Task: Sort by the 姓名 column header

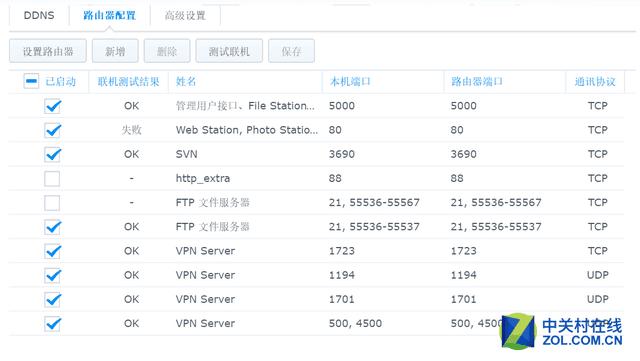Action: pos(186,82)
